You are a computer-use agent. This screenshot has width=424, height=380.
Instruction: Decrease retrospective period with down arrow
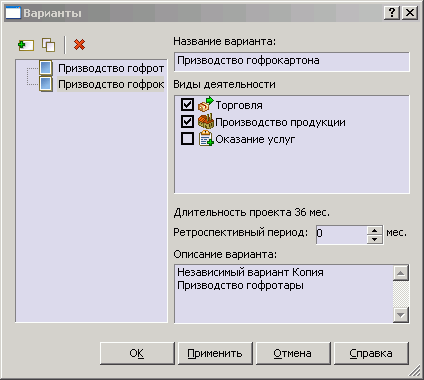375,239
